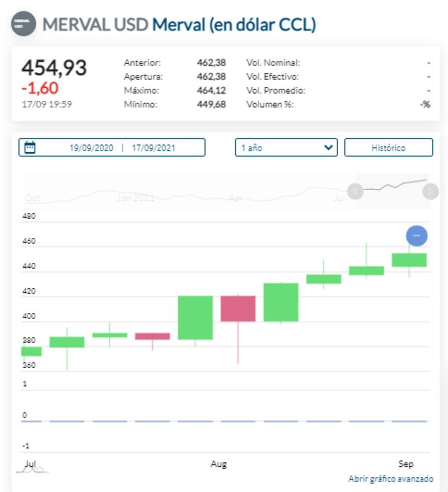The image size is (448, 492).
Task: Click the Histórico button
Action: pyautogui.click(x=388, y=148)
